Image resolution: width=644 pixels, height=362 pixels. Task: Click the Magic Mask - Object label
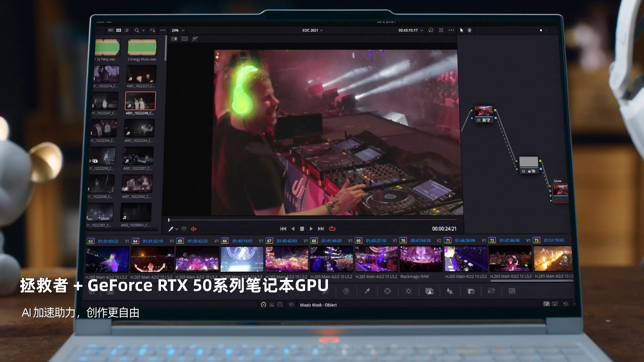(x=318, y=305)
